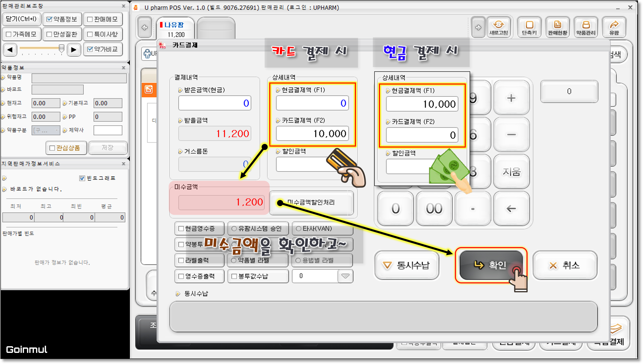The image size is (643, 364).
Task: Toggle the 약가비교 checkbox
Action: (90, 49)
